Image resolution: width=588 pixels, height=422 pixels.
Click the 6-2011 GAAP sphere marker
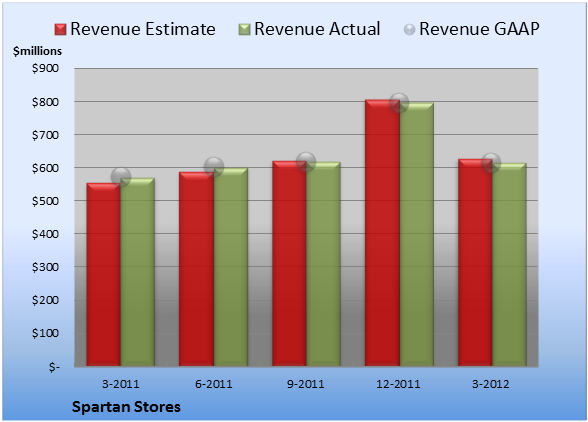(x=214, y=167)
